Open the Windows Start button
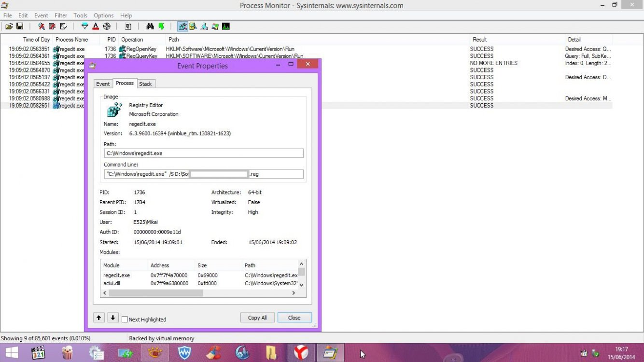The width and height of the screenshot is (644, 362). (x=11, y=353)
